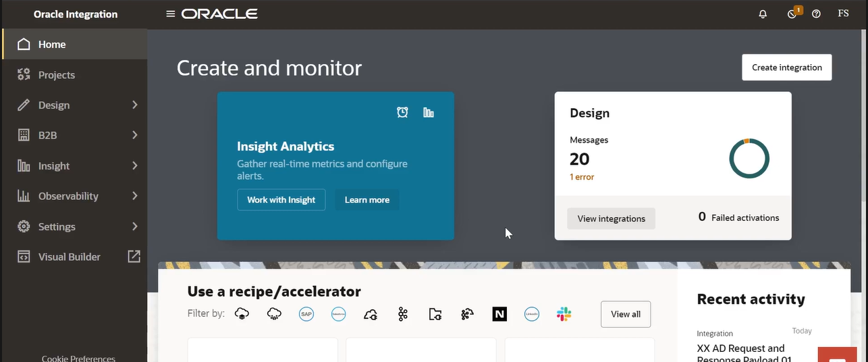Open Visual Builder from the sidebar

point(74,257)
